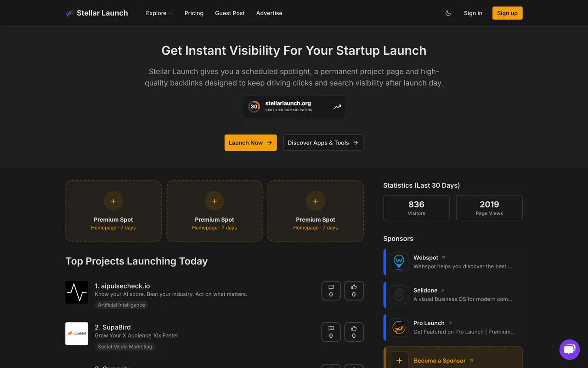588x368 pixels.
Task: Open Pro Launch external link arrow
Action: tap(450, 323)
